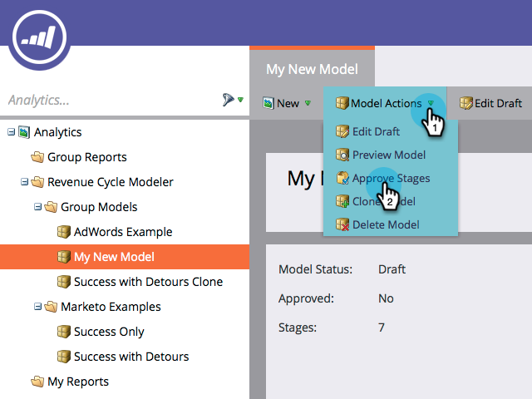Collapse the Revenue Cycle Modeler folder
This screenshot has height=399, width=532.
click(24, 182)
